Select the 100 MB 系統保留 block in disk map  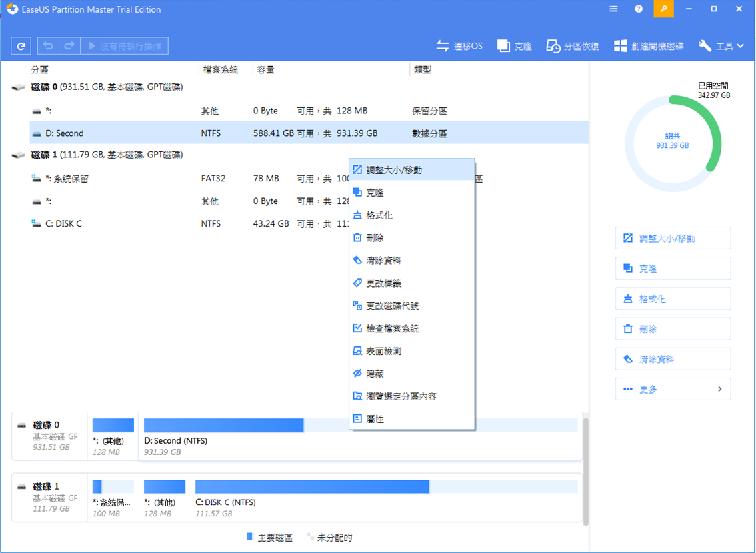point(113,498)
